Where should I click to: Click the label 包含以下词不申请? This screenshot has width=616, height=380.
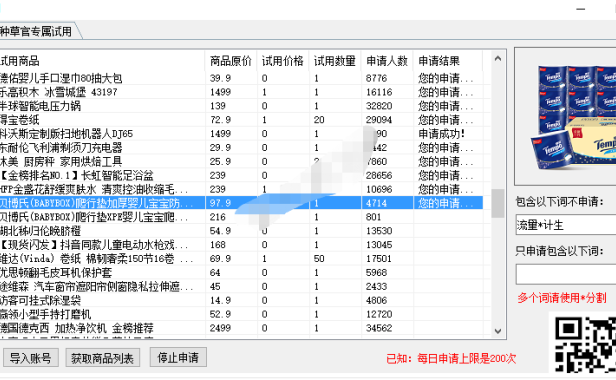click(x=559, y=202)
